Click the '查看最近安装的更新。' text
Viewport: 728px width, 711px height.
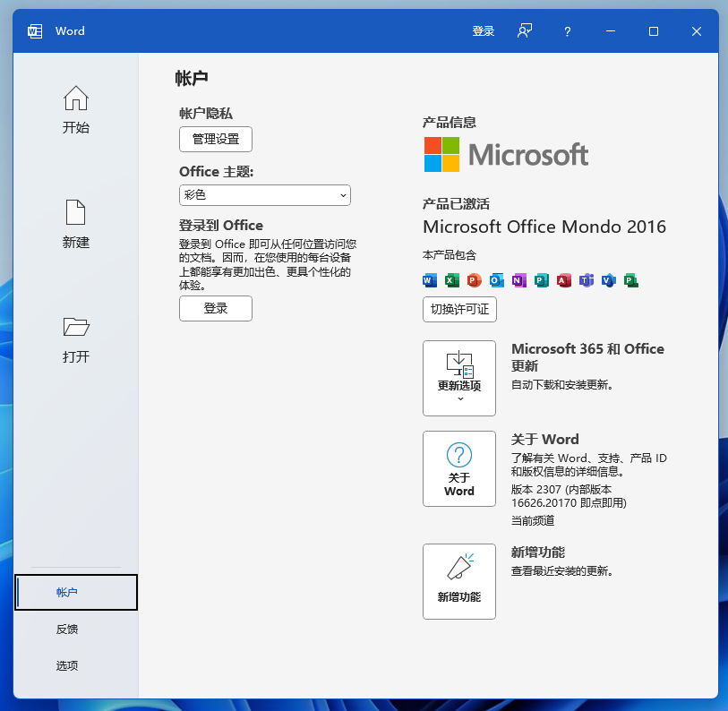point(561,570)
